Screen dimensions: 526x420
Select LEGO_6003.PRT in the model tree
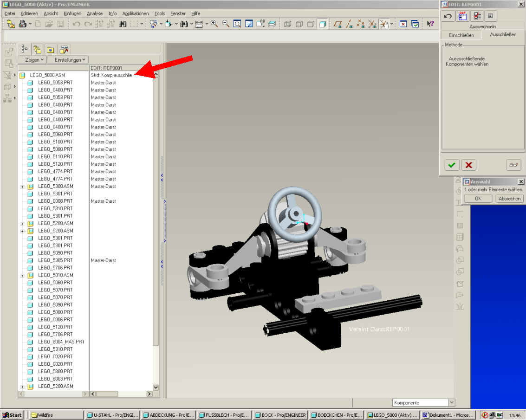(55, 379)
